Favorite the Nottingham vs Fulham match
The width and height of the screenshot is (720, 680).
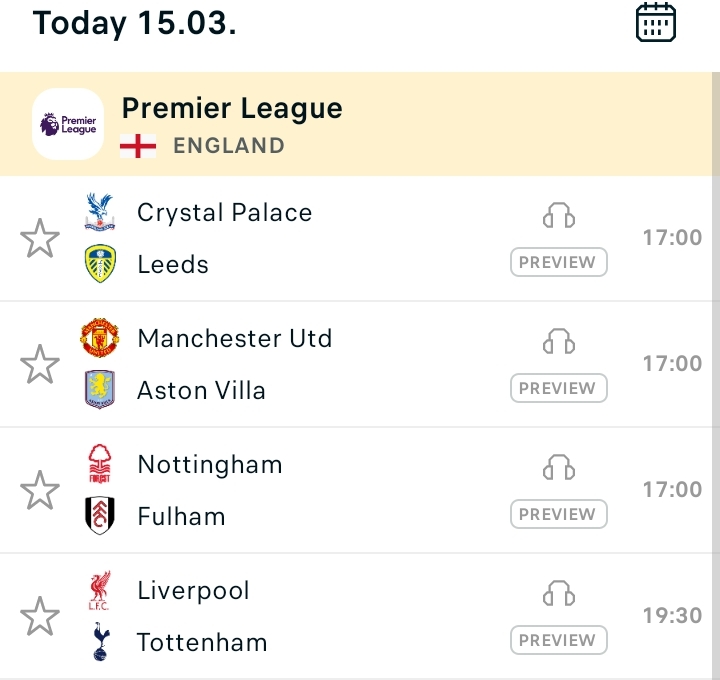click(40, 490)
